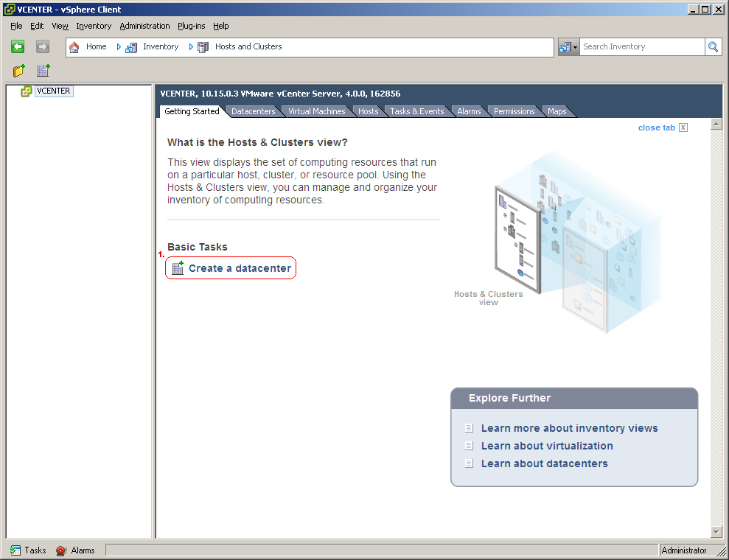The height and width of the screenshot is (560, 729).
Task: Open the search scope dropdown
Action: 568,47
